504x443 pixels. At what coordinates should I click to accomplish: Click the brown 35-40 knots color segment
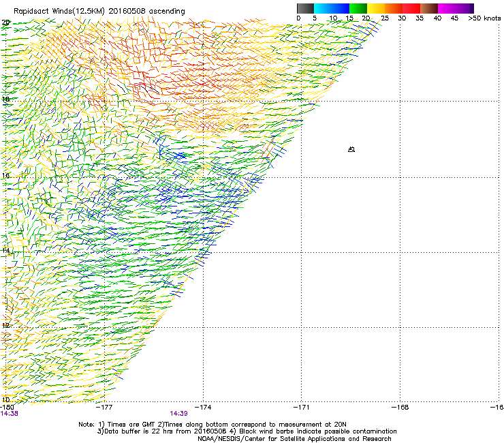tap(429, 8)
